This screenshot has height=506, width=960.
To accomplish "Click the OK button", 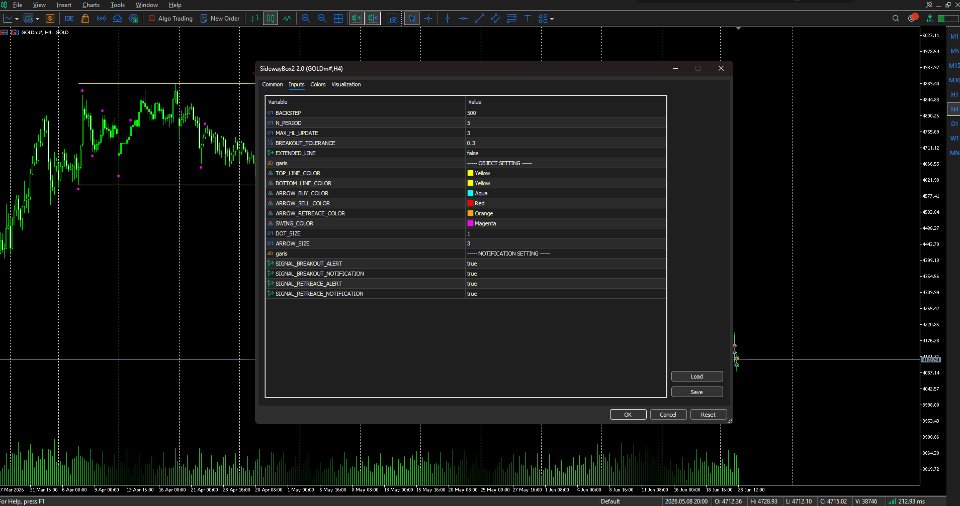I will coord(628,415).
